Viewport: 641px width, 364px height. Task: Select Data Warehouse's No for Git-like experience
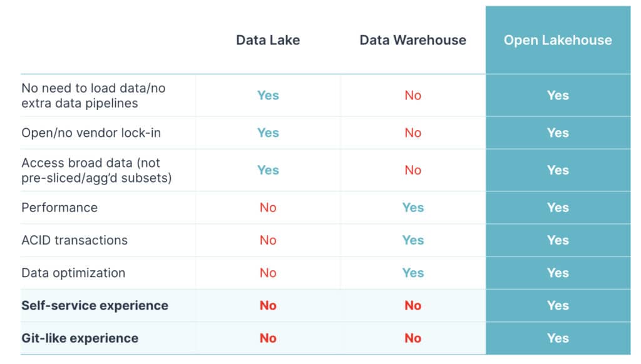[x=413, y=338]
